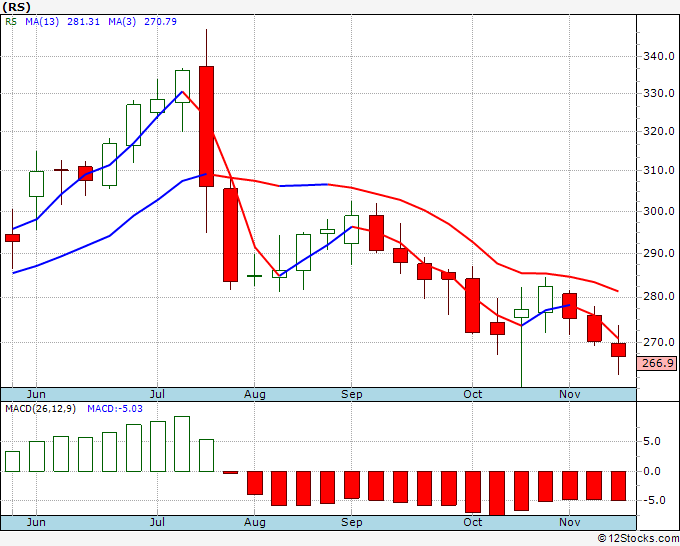Select the MA(3) legend label

[x=122, y=22]
